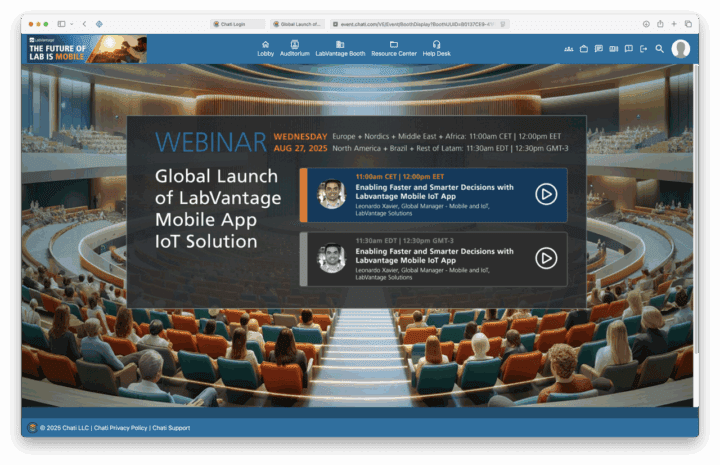Open the Chati Support link
The image size is (720, 465).
click(x=171, y=428)
